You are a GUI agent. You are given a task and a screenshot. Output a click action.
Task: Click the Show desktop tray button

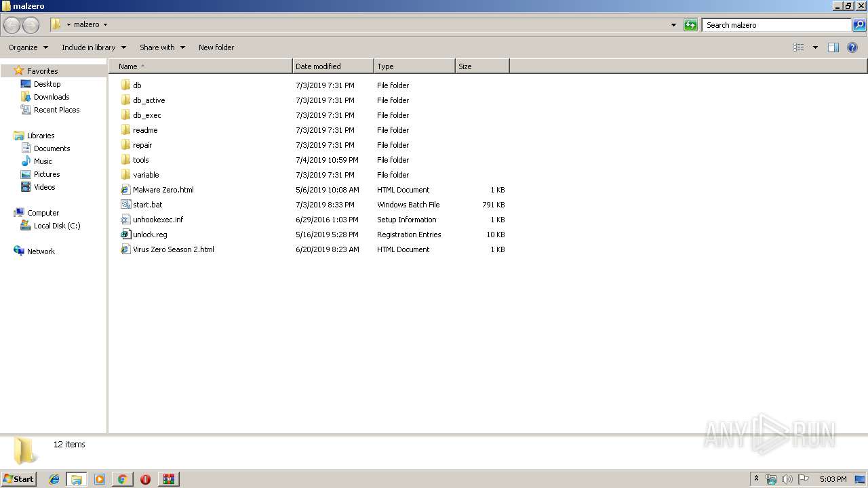click(860, 479)
